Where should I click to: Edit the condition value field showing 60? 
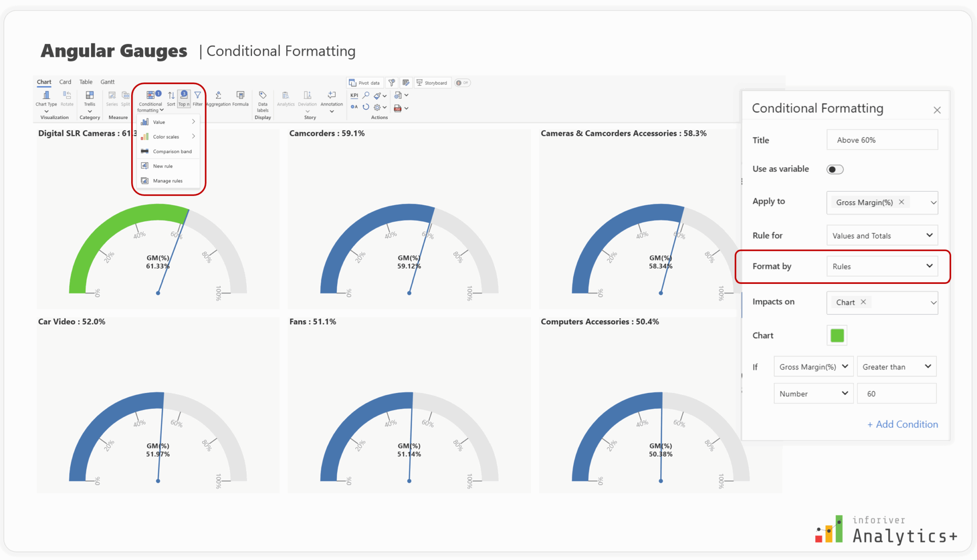(896, 393)
